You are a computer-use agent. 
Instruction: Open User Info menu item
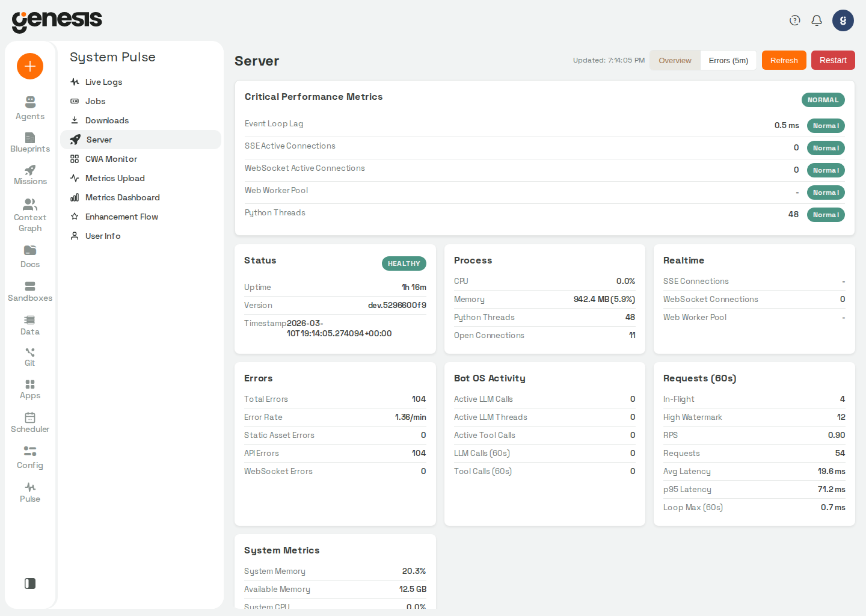(x=141, y=236)
